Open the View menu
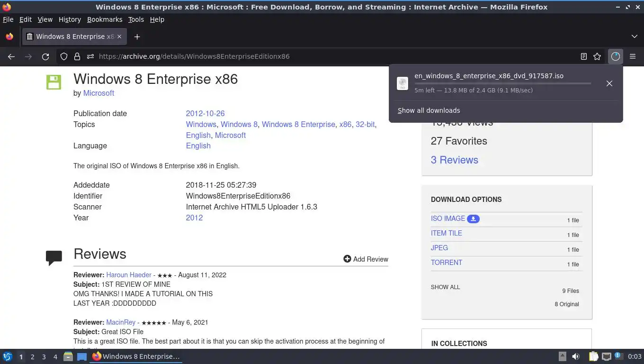The image size is (644, 364). 45,19
